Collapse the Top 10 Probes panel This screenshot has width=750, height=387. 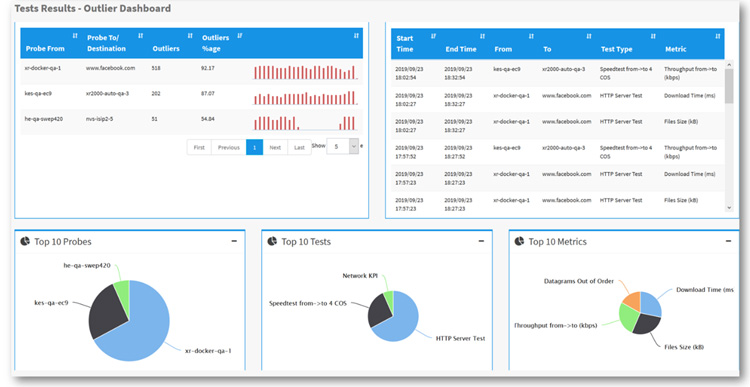pyautogui.click(x=234, y=241)
